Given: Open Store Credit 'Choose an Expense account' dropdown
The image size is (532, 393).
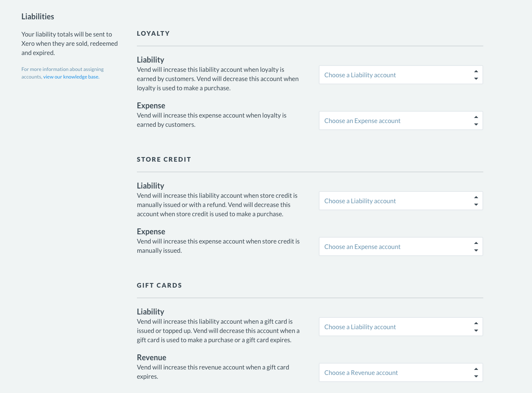Looking at the screenshot, I should 401,246.
